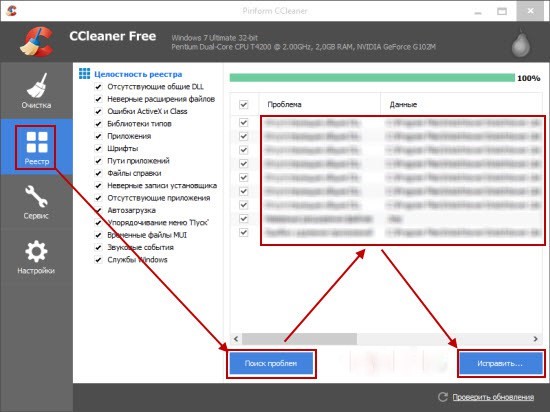
Task: Click the green progress bar
Action: coord(372,77)
